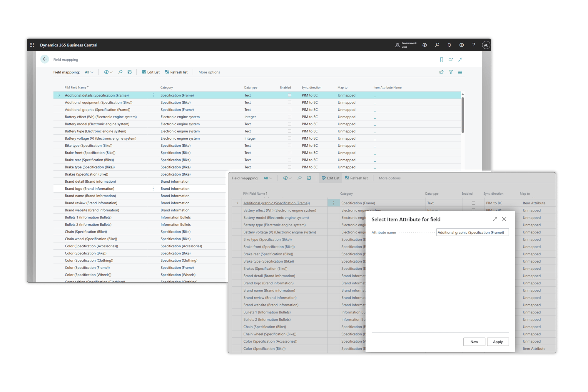Show row options for Brand logo row

153,189
